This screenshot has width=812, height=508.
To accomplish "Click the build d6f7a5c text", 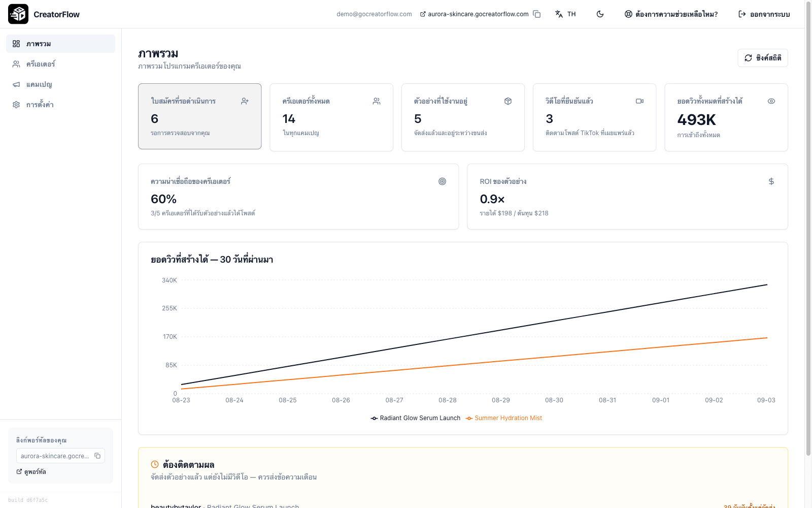I will [28, 500].
